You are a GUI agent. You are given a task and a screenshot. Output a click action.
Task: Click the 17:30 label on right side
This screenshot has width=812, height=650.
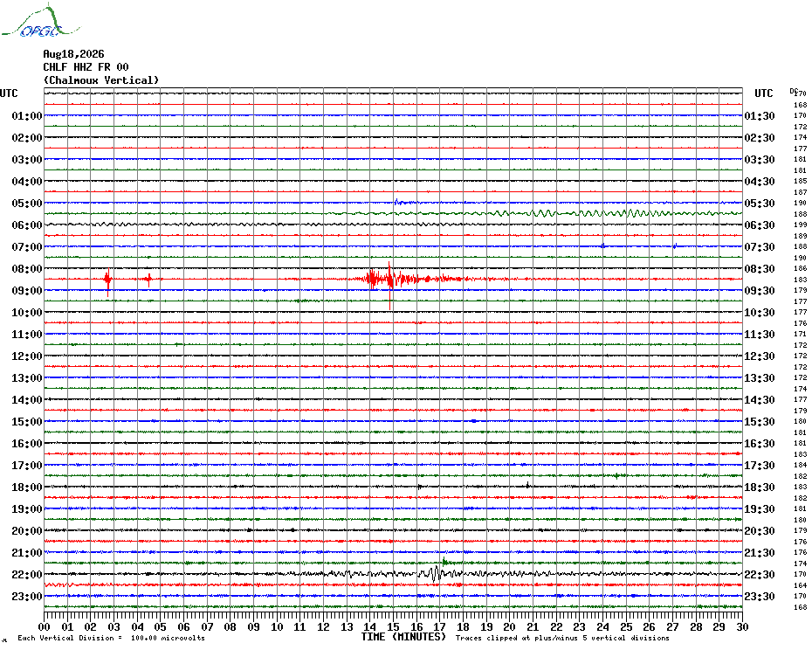tap(760, 465)
